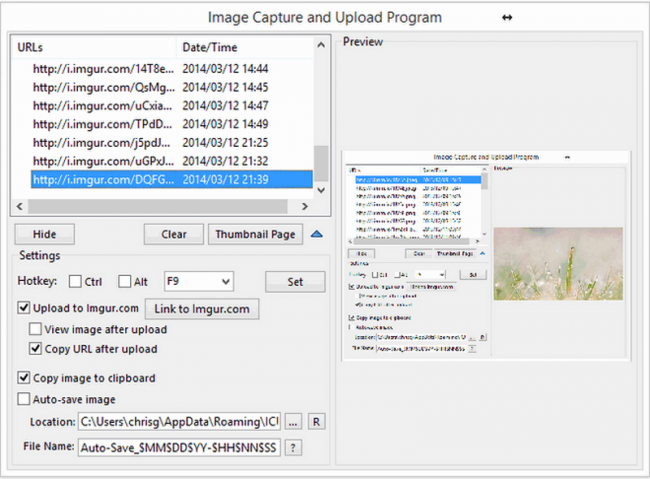
Task: Click the Clear button
Action: [174, 234]
